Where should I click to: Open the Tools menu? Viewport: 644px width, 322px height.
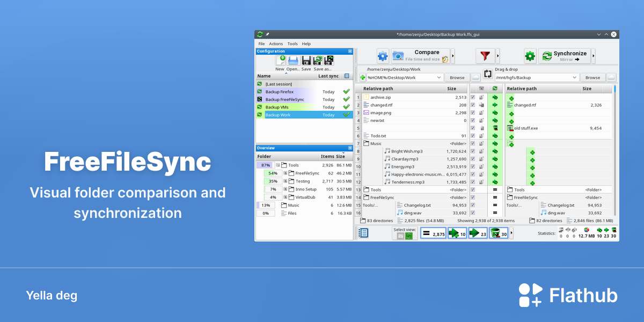(292, 43)
